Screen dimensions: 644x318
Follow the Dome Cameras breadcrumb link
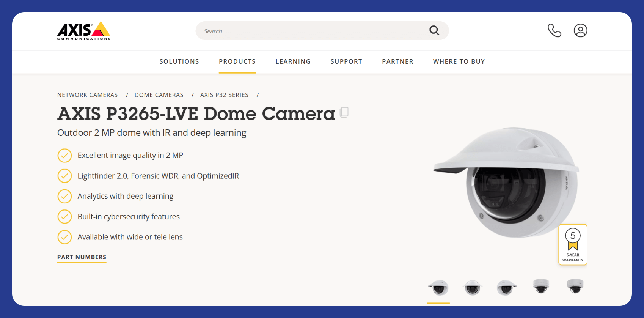pyautogui.click(x=159, y=95)
